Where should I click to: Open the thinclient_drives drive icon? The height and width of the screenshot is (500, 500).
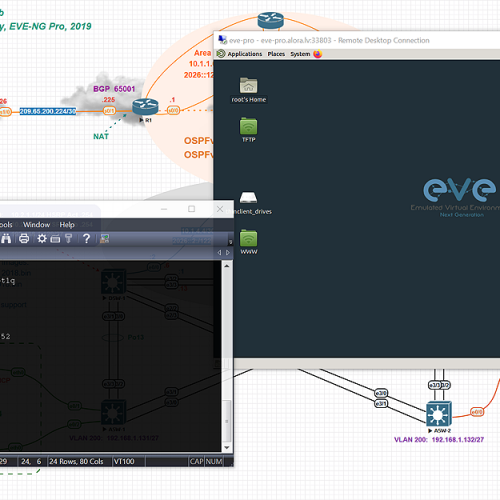pyautogui.click(x=249, y=197)
